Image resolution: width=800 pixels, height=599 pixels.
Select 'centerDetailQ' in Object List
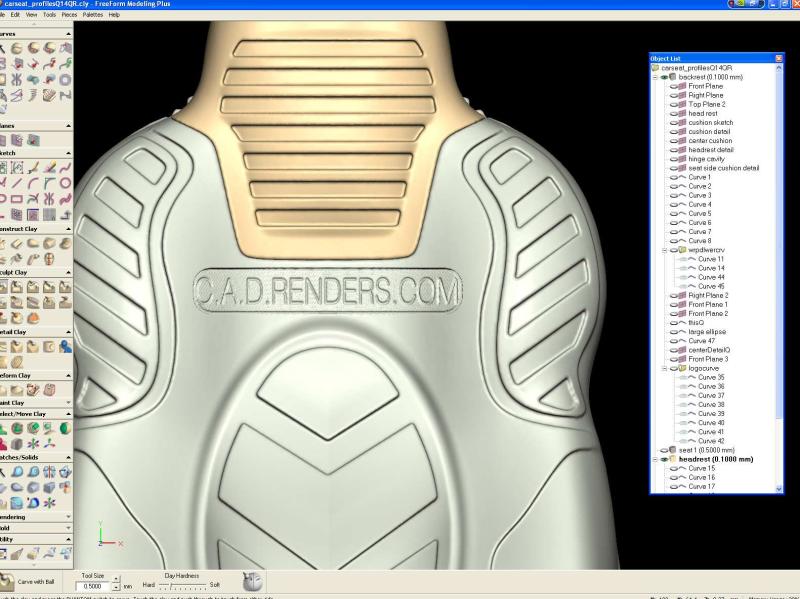[709, 351]
